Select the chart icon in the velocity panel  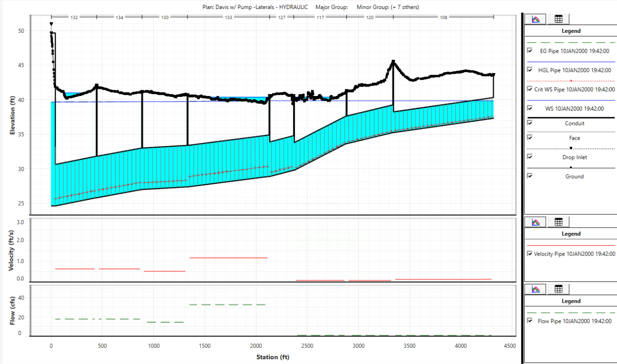pyautogui.click(x=536, y=222)
